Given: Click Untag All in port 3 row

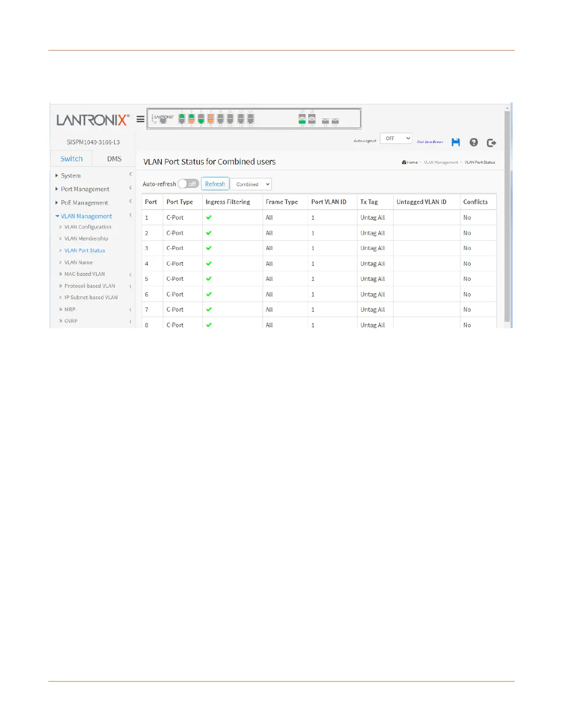Looking at the screenshot, I should pyautogui.click(x=373, y=248).
